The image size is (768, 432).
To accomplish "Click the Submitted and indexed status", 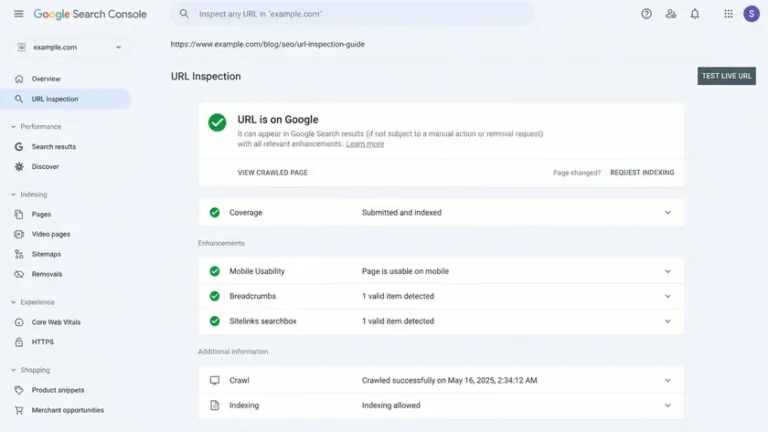I will pos(402,213).
